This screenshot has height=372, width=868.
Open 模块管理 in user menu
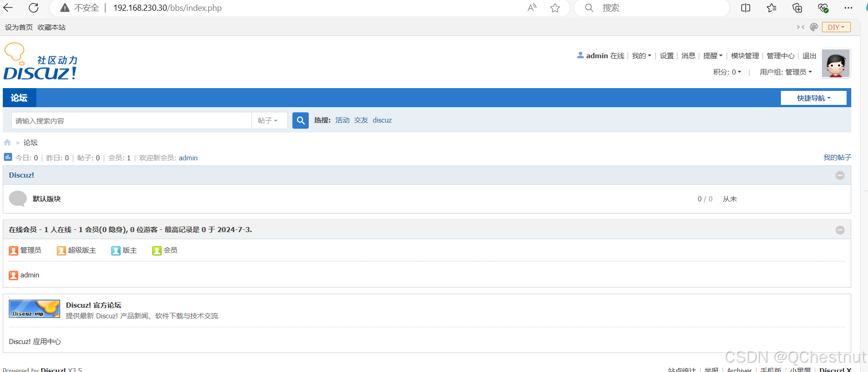point(745,55)
